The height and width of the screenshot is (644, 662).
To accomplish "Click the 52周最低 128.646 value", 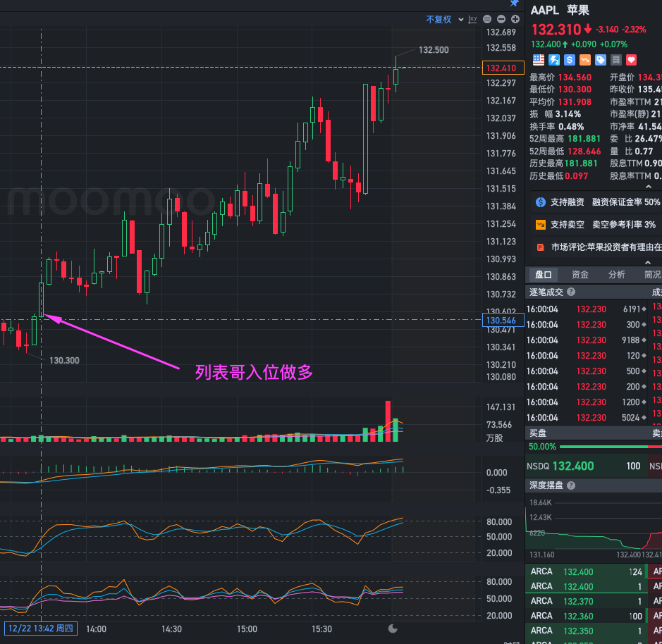I will click(584, 151).
